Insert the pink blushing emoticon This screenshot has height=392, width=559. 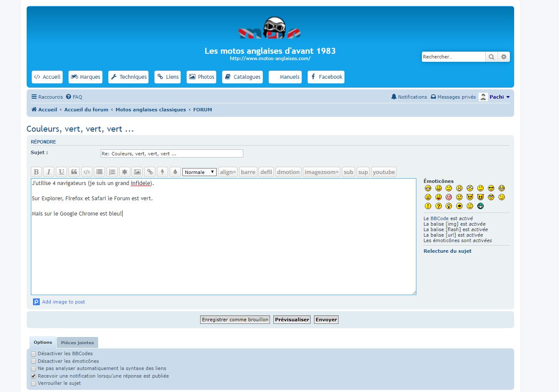coord(449,197)
